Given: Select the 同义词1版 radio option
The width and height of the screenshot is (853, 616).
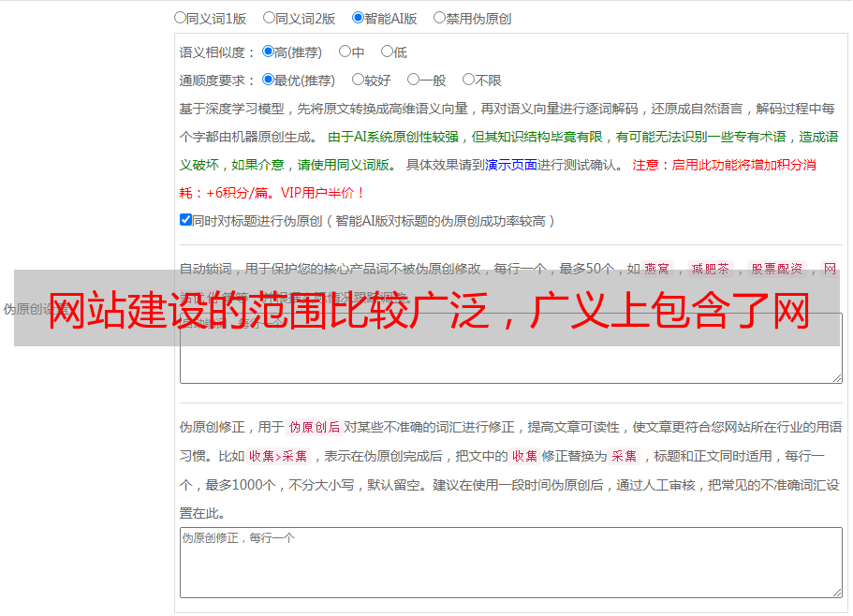Looking at the screenshot, I should [180, 18].
